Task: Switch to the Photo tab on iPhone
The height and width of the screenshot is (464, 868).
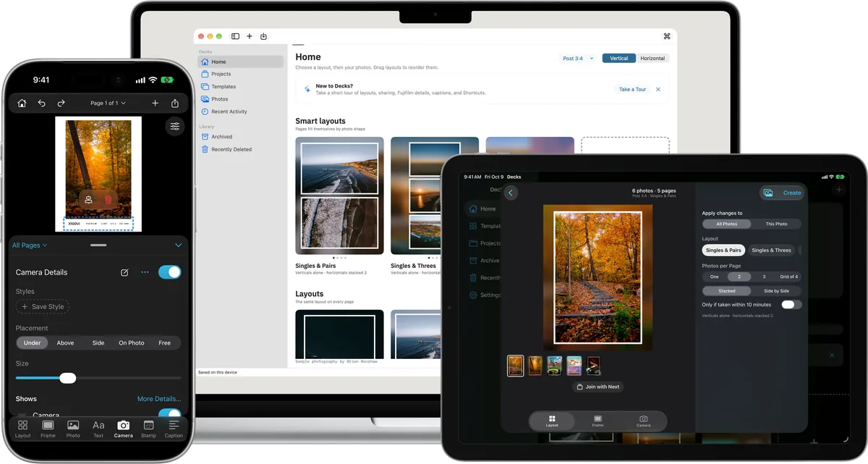Action: (73, 429)
